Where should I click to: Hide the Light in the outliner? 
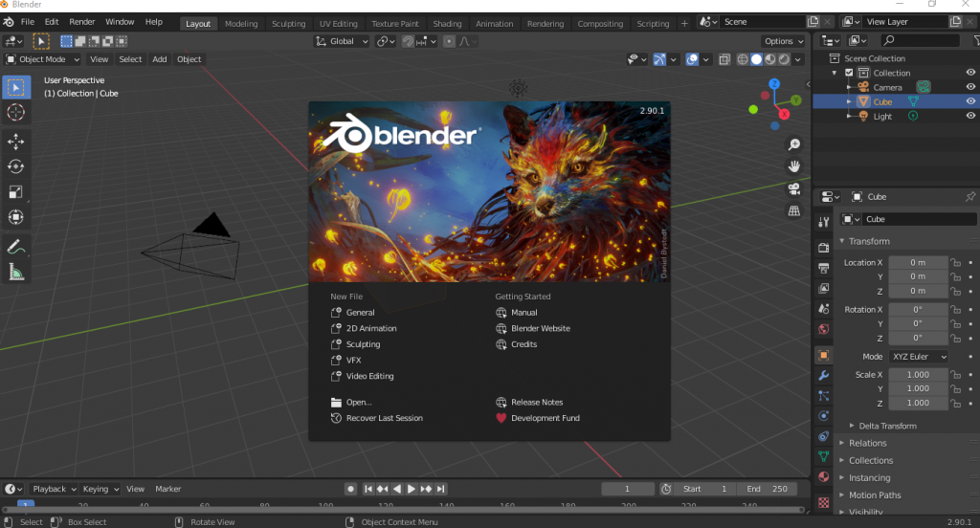pos(970,116)
